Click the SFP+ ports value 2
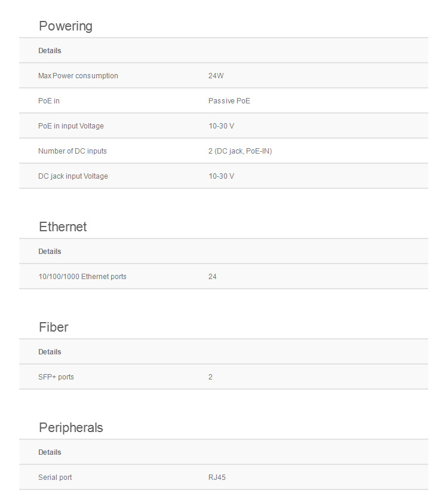Viewport: 448px width, 502px height. [210, 377]
